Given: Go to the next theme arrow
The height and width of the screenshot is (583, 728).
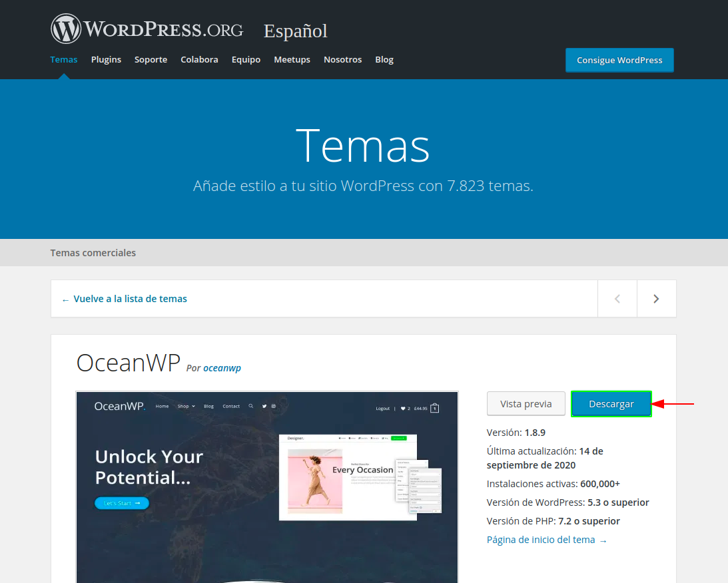Looking at the screenshot, I should click(657, 299).
